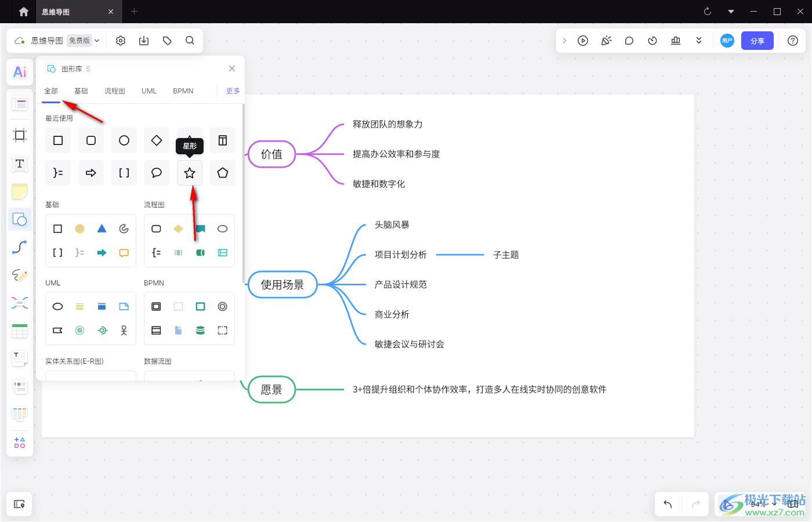Select the 释放团队的想象力 topic

pos(387,125)
